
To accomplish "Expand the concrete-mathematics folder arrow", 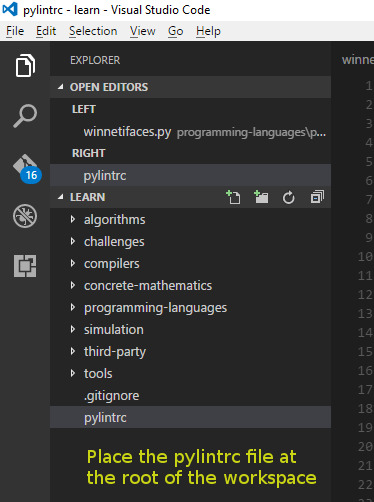I will (73, 285).
